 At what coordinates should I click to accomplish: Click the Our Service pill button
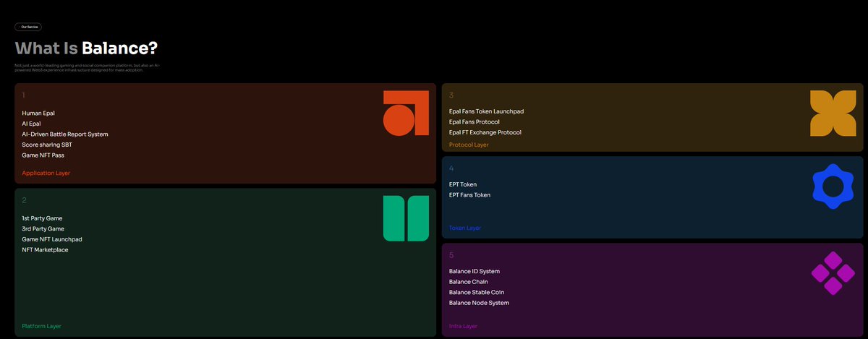click(28, 27)
